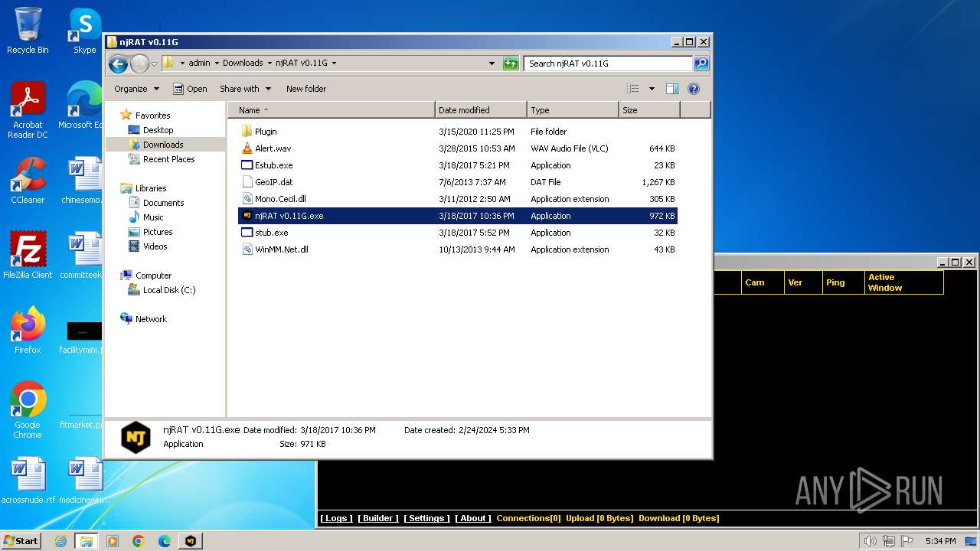Select the njRAT v0.11G.exe NJ icon
Screen dimensions: 980x551
pyautogui.click(x=247, y=216)
